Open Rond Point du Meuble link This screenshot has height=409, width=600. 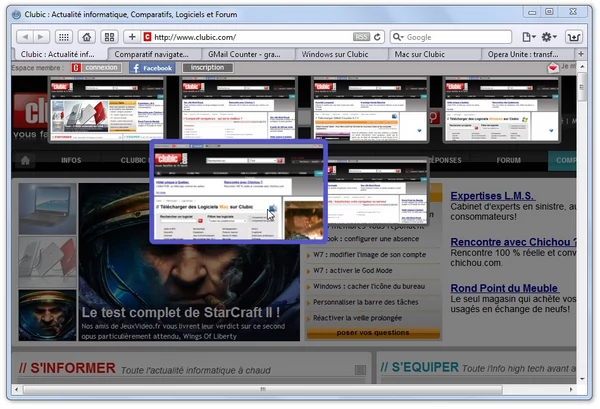click(504, 288)
